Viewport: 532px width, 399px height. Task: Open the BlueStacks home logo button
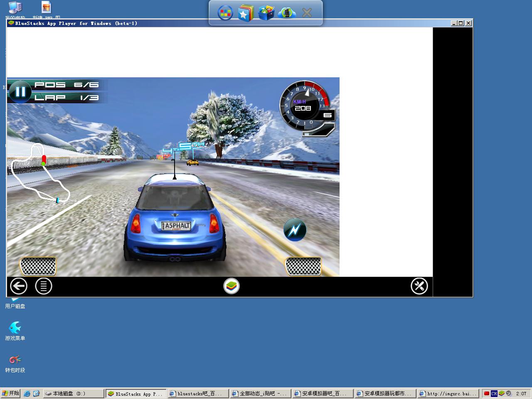click(x=232, y=286)
